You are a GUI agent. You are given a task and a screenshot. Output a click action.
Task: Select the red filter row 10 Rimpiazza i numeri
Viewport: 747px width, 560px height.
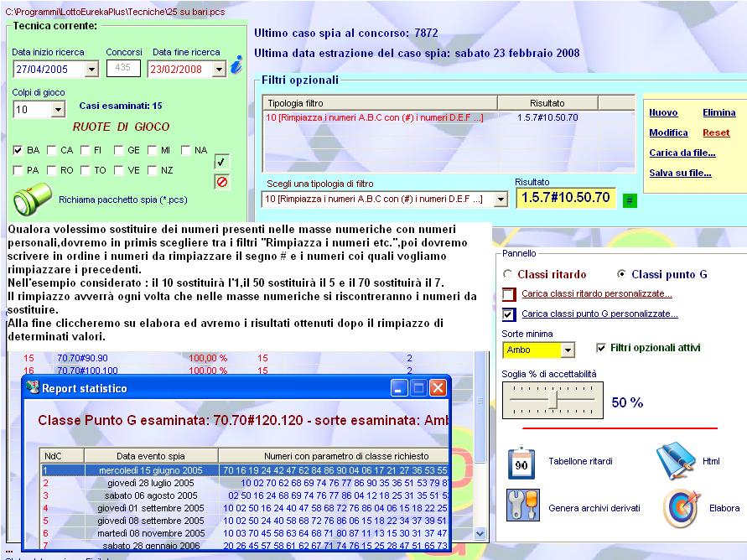pos(449,117)
